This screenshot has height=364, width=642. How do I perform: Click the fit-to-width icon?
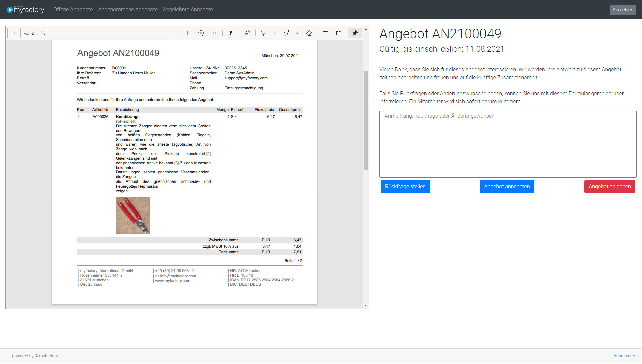(215, 33)
